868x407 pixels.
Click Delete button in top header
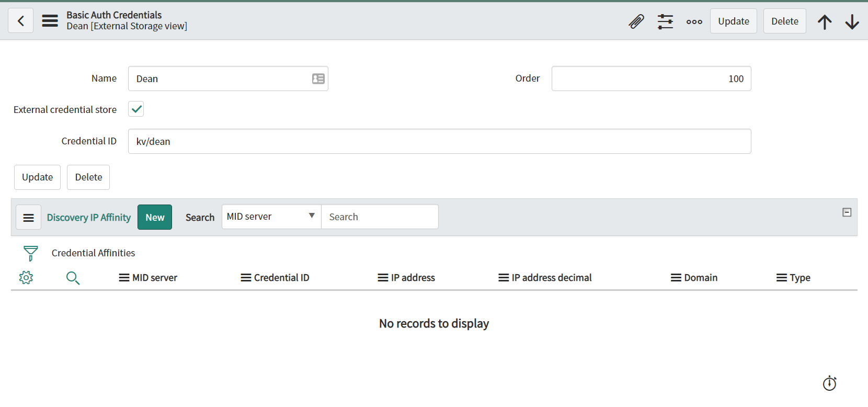tap(784, 21)
